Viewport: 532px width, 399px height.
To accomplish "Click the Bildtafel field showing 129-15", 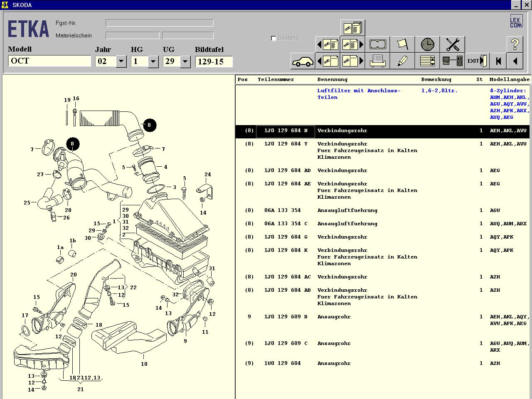I will 214,62.
